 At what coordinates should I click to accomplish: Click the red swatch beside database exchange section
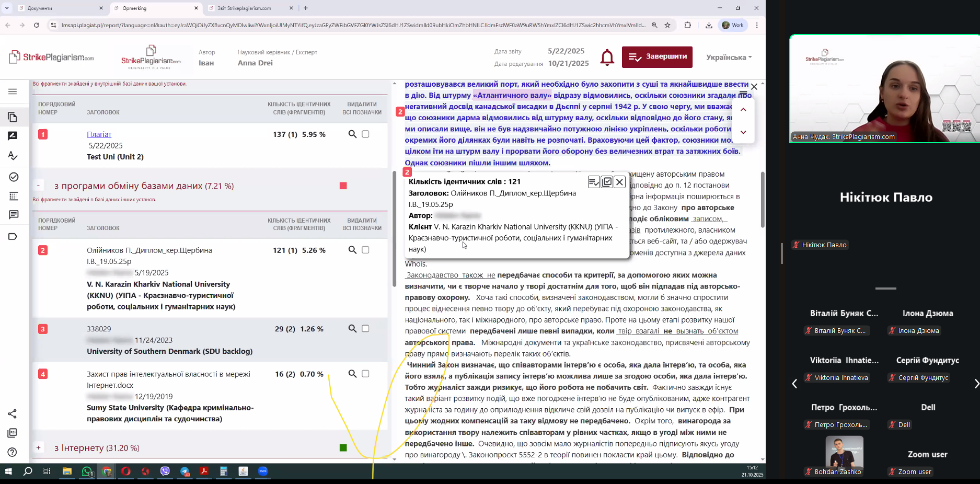coord(343,186)
